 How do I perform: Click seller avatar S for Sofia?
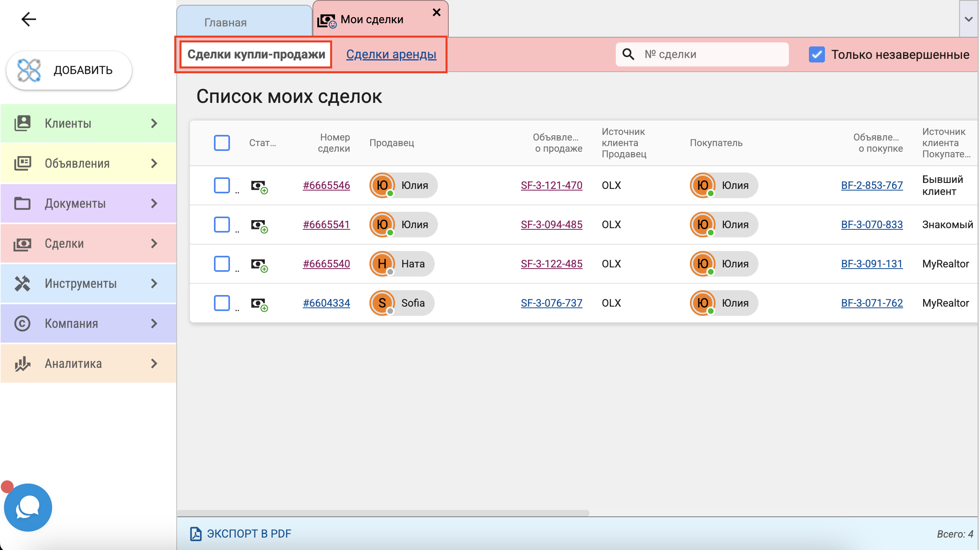point(382,303)
